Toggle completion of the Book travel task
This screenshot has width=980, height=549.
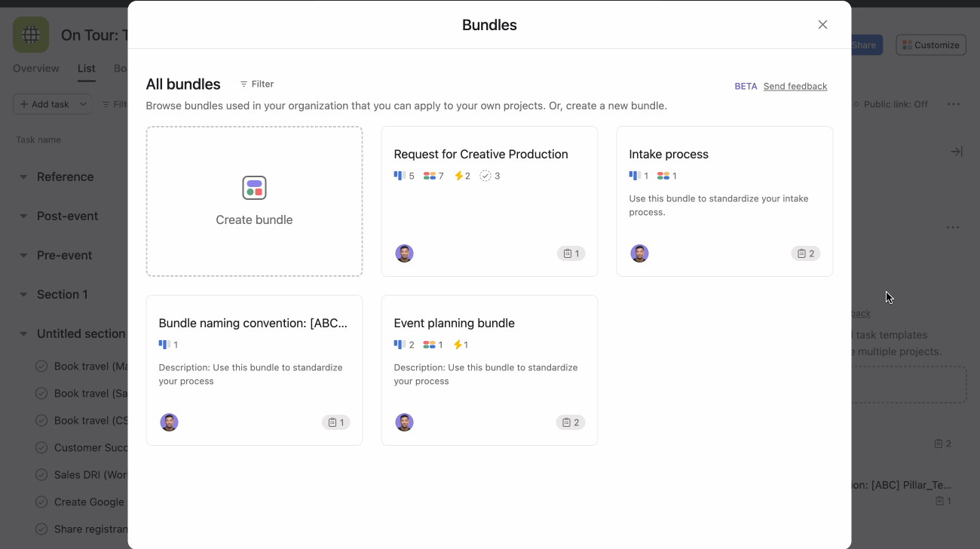coord(41,366)
